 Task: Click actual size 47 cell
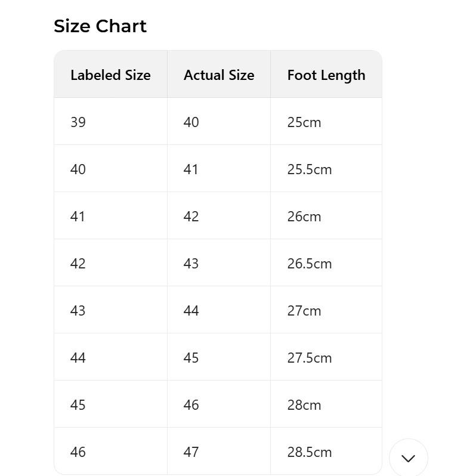pyautogui.click(x=191, y=452)
